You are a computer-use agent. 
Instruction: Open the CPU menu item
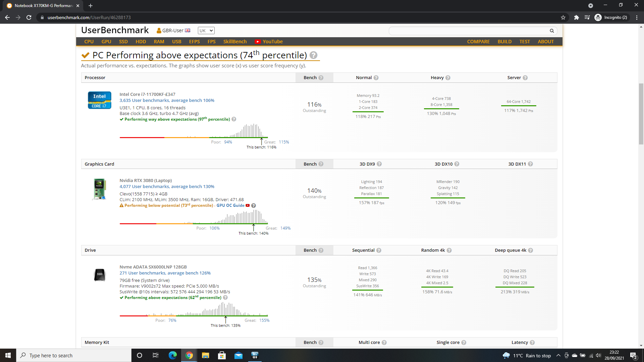tap(89, 42)
